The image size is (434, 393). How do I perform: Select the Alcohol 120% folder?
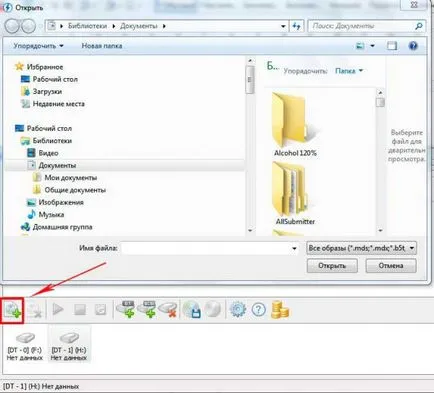pos(295,124)
